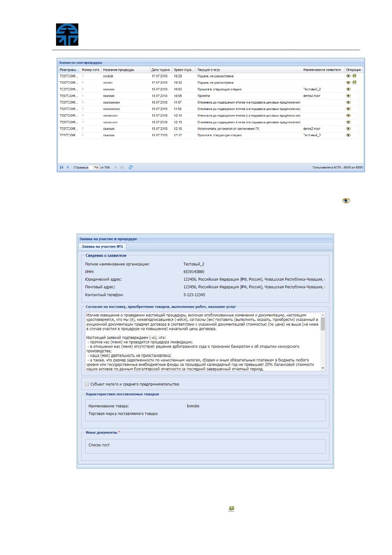Click the page number input field

(x=94, y=167)
